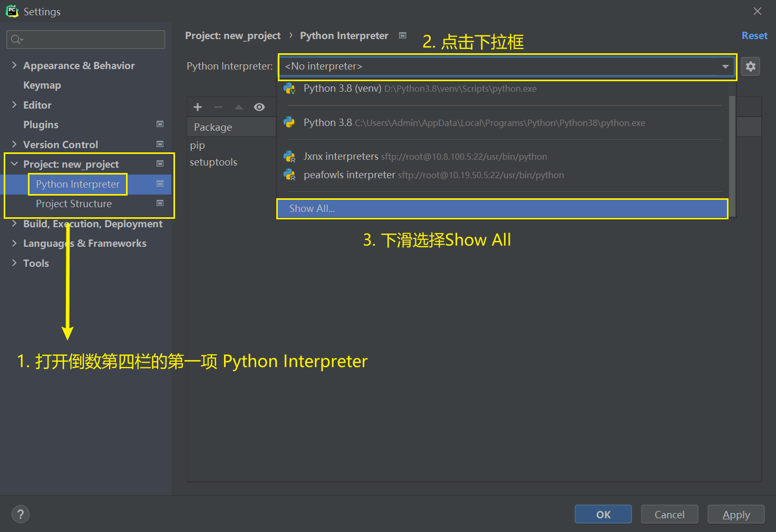
Task: Click the help question mark icon
Action: coord(21,514)
